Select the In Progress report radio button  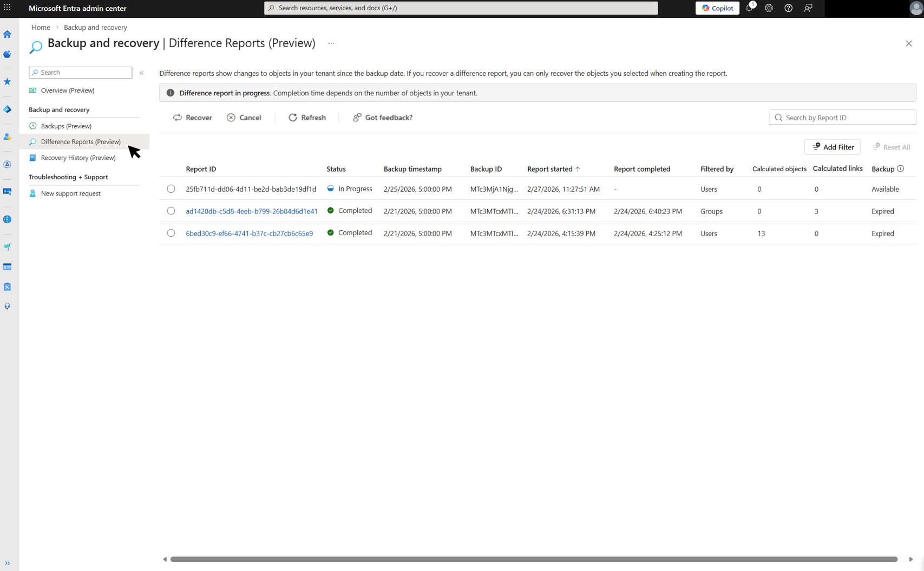click(171, 189)
